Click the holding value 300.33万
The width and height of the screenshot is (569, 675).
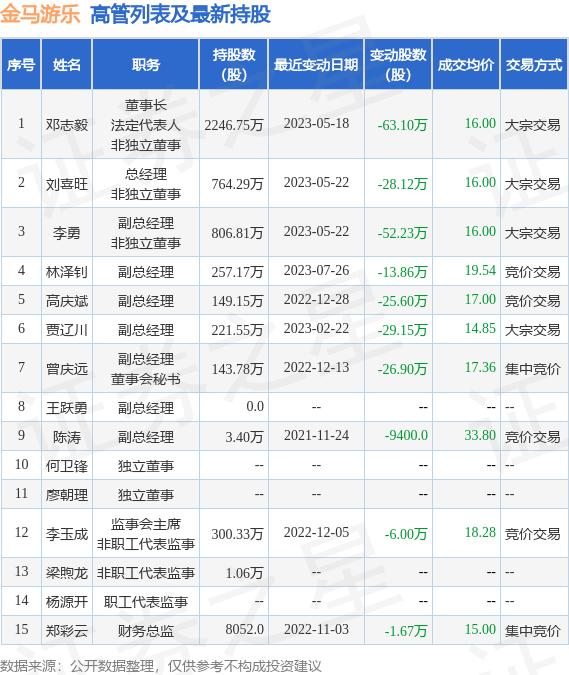pyautogui.click(x=237, y=534)
